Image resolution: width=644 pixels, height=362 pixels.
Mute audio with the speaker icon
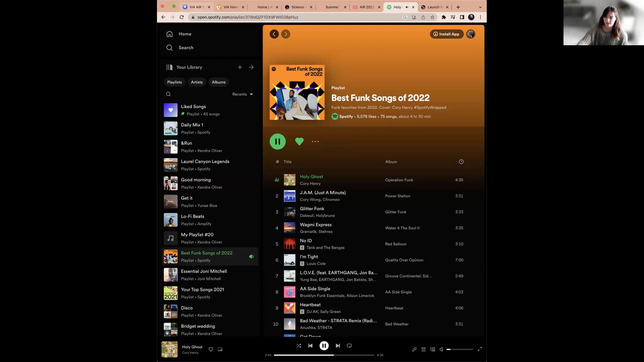(441, 349)
